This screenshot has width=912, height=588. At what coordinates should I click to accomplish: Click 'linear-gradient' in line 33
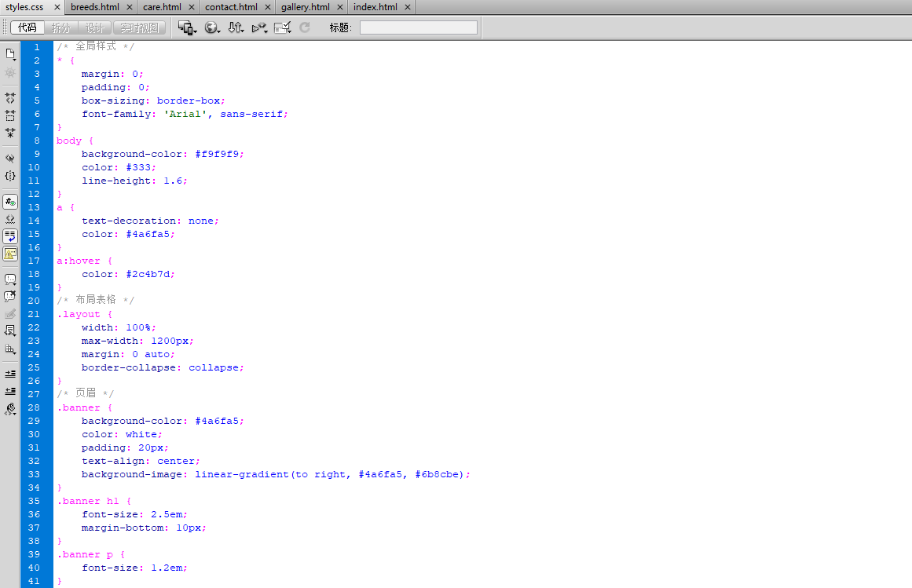pyautogui.click(x=242, y=474)
